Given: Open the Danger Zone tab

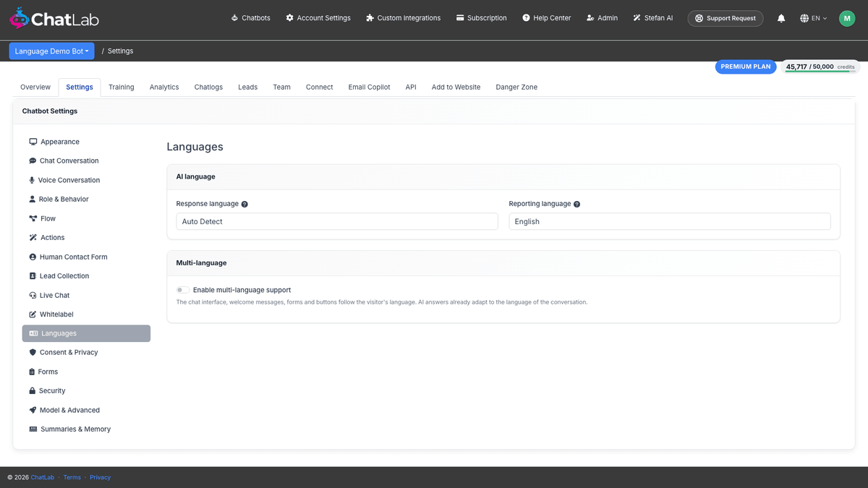Looking at the screenshot, I should [x=516, y=87].
